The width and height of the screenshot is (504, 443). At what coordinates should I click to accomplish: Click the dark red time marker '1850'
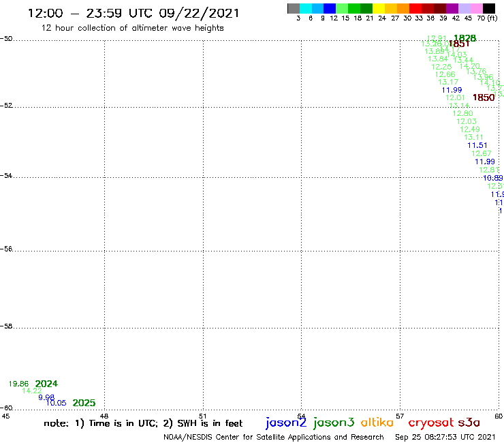484,97
